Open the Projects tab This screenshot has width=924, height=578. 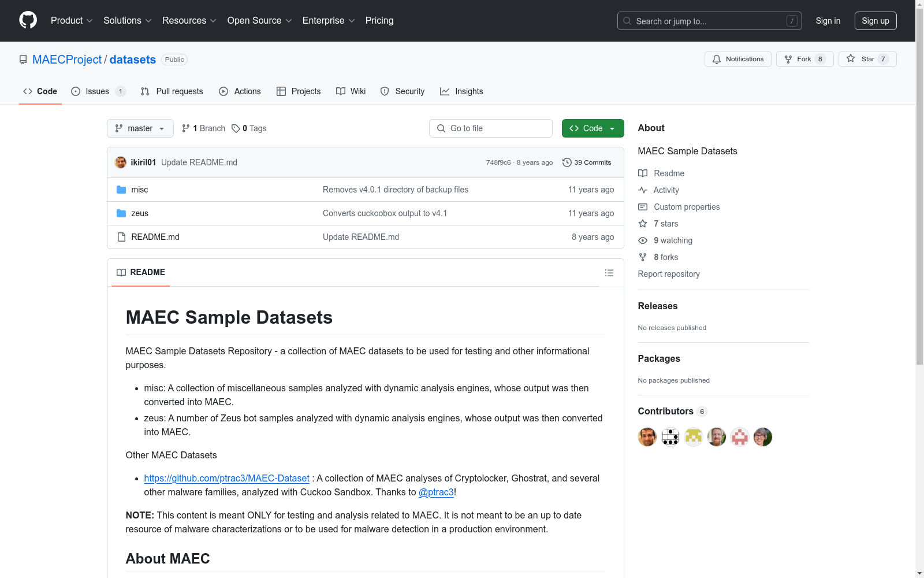point(299,91)
